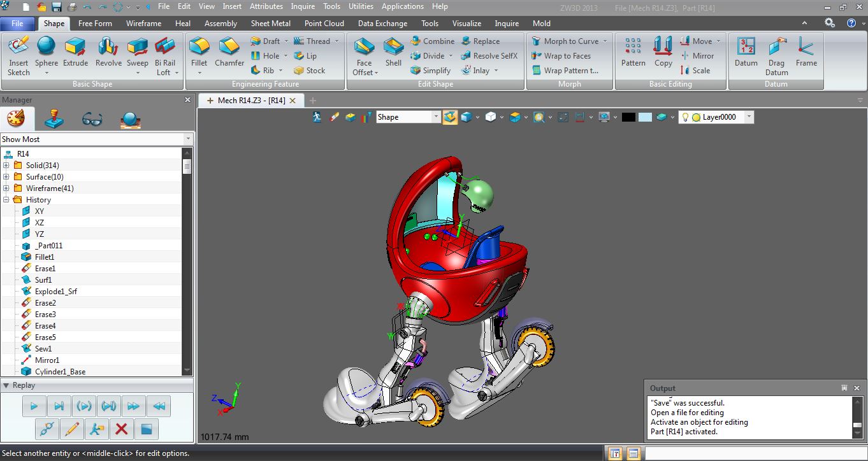Click the Revolve tool icon
The height and width of the screenshot is (461, 868).
(x=108, y=52)
